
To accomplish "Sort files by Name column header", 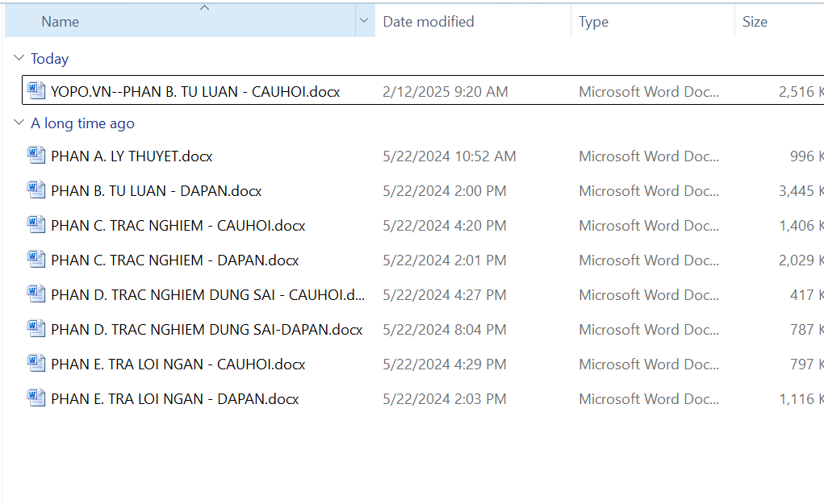I will coord(61,22).
